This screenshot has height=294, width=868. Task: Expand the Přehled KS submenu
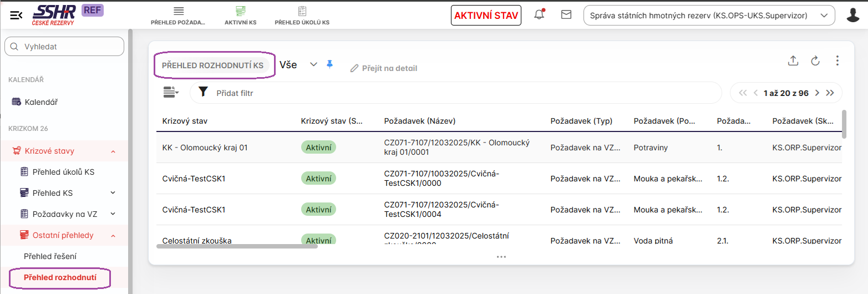tap(113, 193)
